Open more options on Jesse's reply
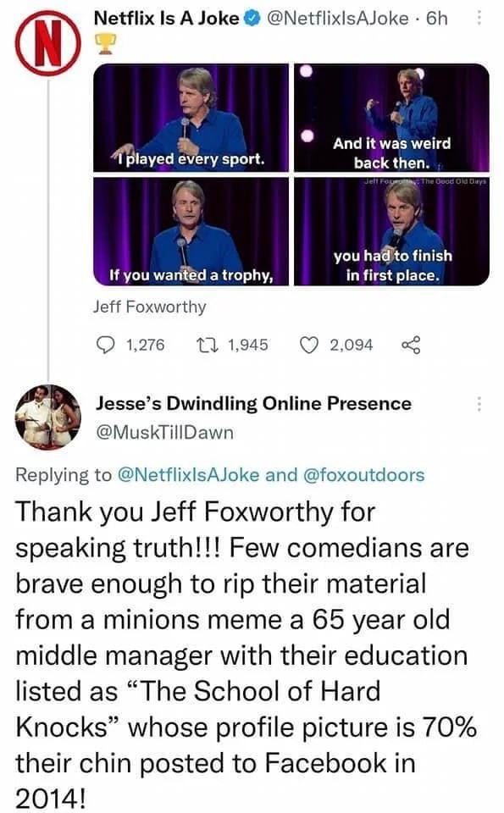 point(479,403)
